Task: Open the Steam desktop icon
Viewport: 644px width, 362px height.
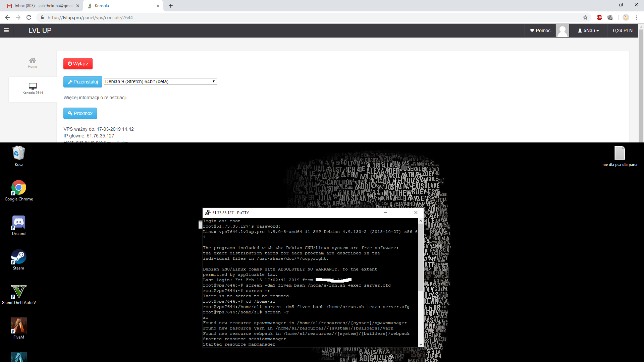Action: pyautogui.click(x=18, y=257)
